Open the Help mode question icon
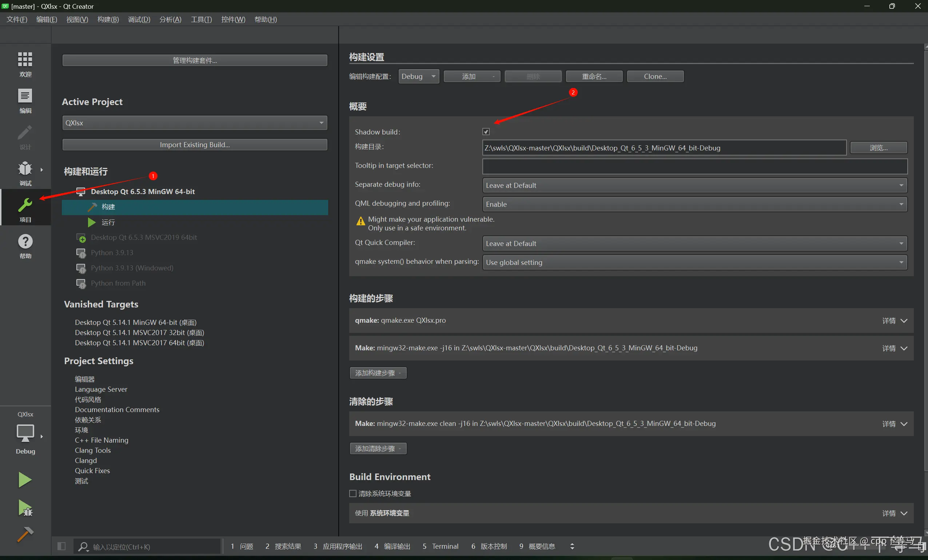This screenshot has height=560, width=928. [x=25, y=242]
